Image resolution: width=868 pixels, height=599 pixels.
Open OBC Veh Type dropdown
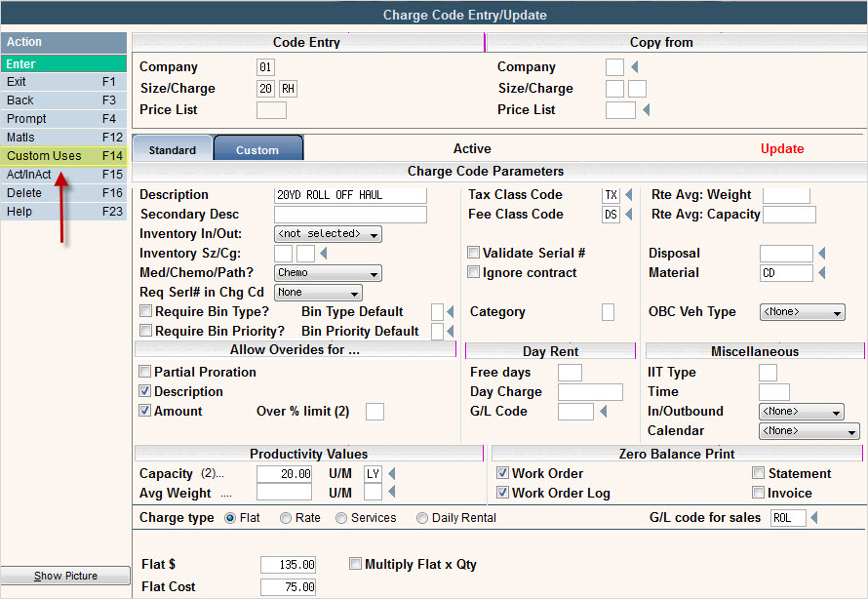[x=802, y=312]
